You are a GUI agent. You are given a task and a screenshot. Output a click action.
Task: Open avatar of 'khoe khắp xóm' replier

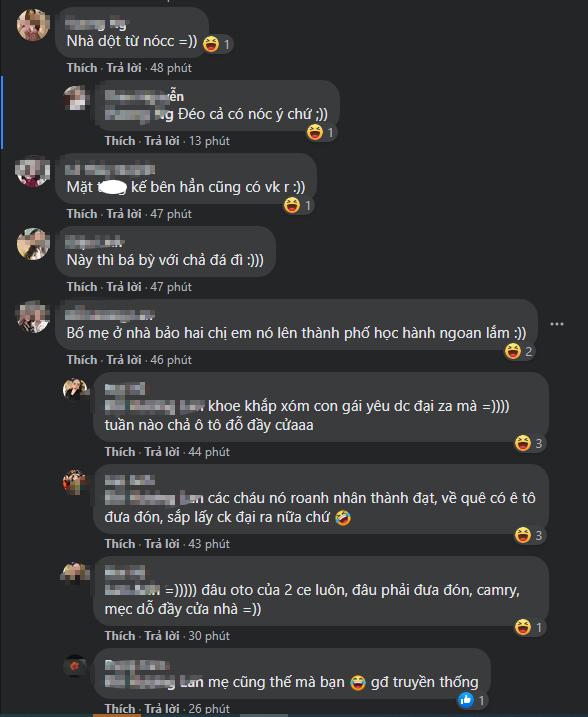tap(75, 389)
